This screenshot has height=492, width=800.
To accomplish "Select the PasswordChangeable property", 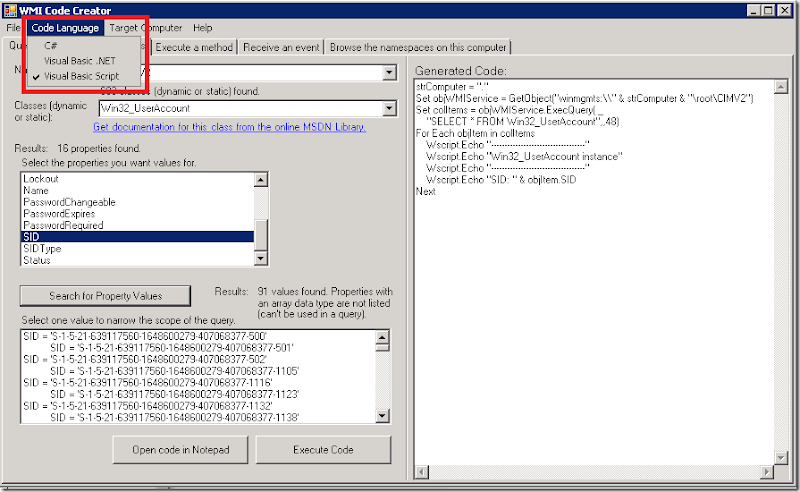I will click(137, 202).
